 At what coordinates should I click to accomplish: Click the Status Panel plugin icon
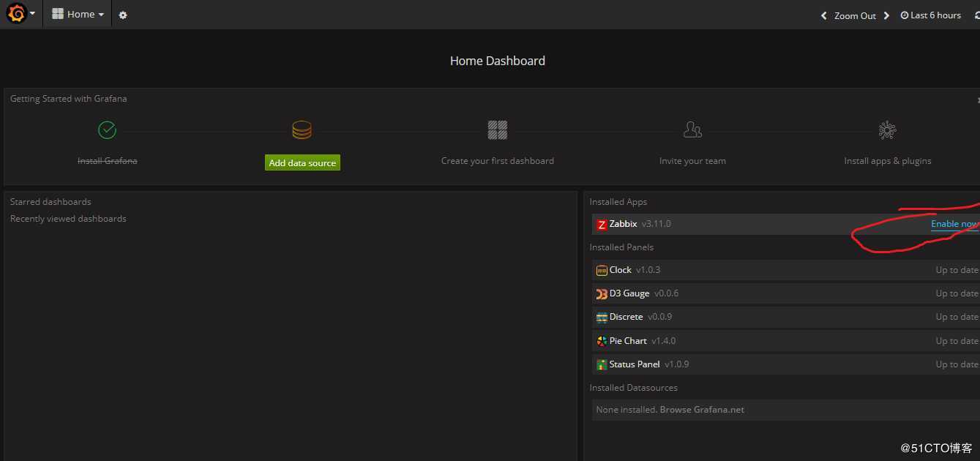(602, 364)
